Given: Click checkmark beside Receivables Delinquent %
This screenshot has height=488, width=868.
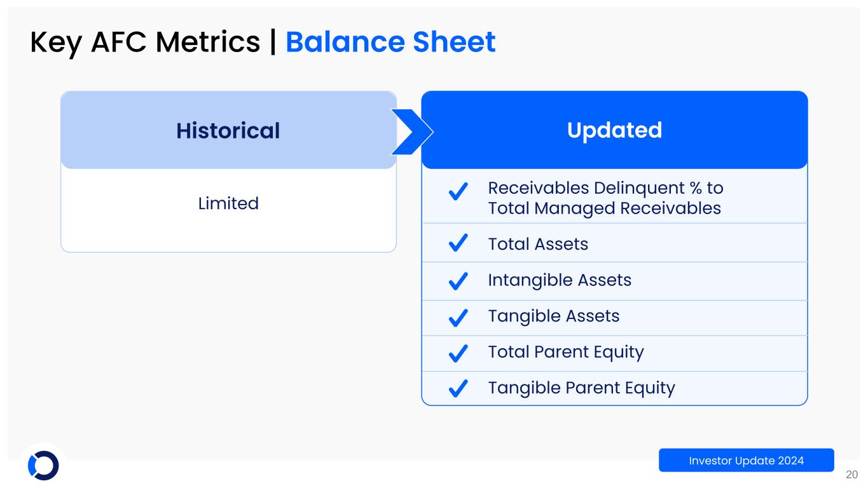Looking at the screenshot, I should [458, 191].
